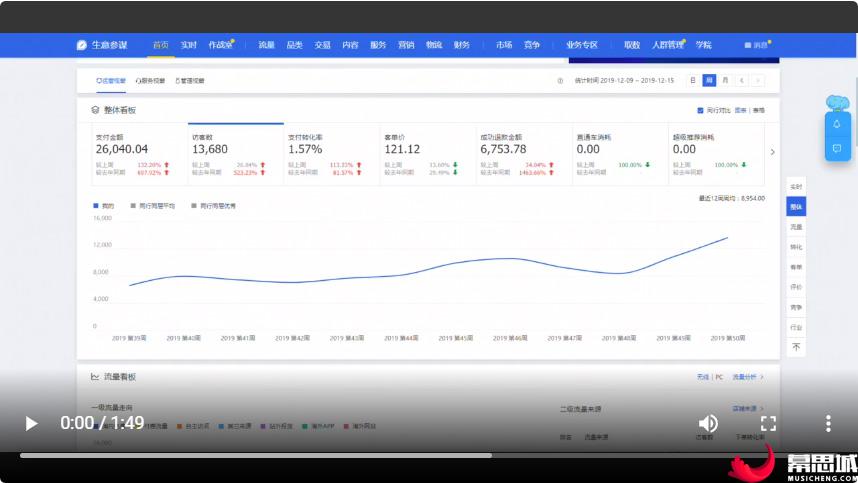This screenshot has height=483, width=858.
Task: Toggle the 同行同层平均 legend series
Action: click(x=153, y=206)
